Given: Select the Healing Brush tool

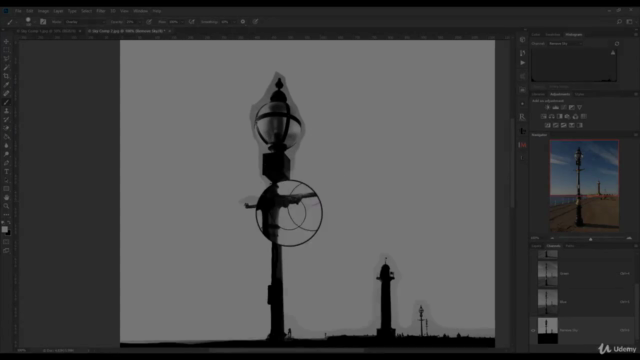Looking at the screenshot, I should coord(6,93).
